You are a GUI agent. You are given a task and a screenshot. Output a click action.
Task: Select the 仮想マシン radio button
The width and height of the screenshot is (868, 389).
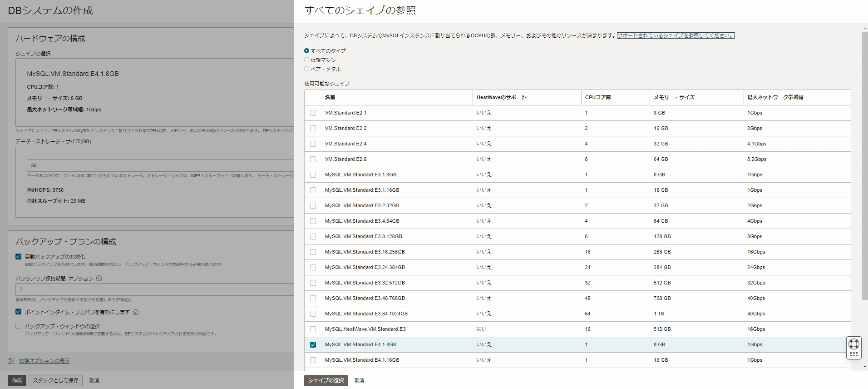click(x=306, y=60)
